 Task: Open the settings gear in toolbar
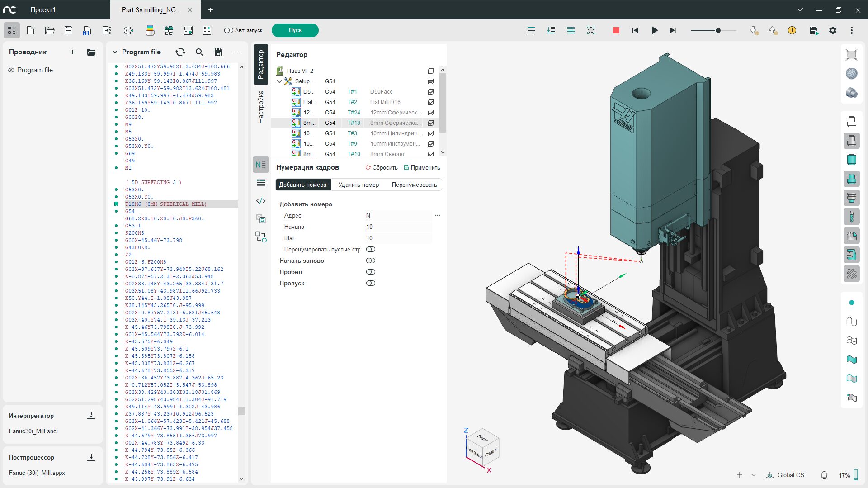click(832, 30)
